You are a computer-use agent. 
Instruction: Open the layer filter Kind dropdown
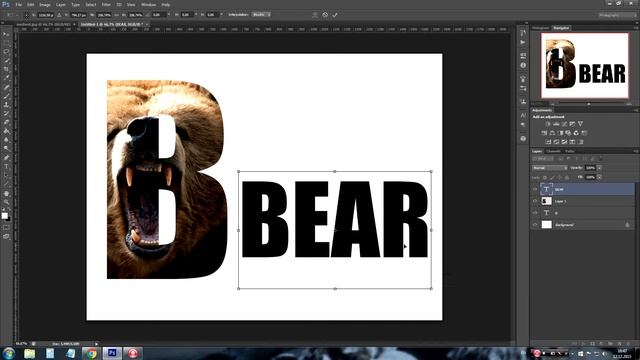click(542, 159)
